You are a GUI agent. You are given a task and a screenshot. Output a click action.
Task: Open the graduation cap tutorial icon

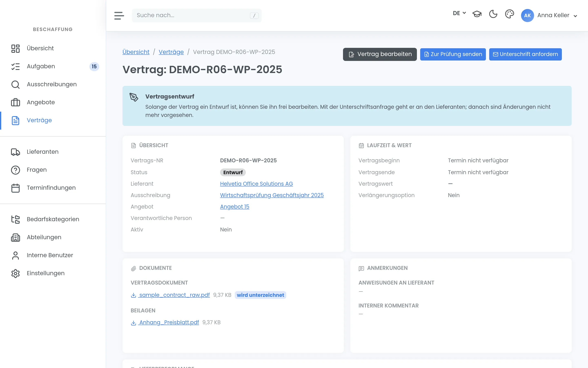click(477, 14)
